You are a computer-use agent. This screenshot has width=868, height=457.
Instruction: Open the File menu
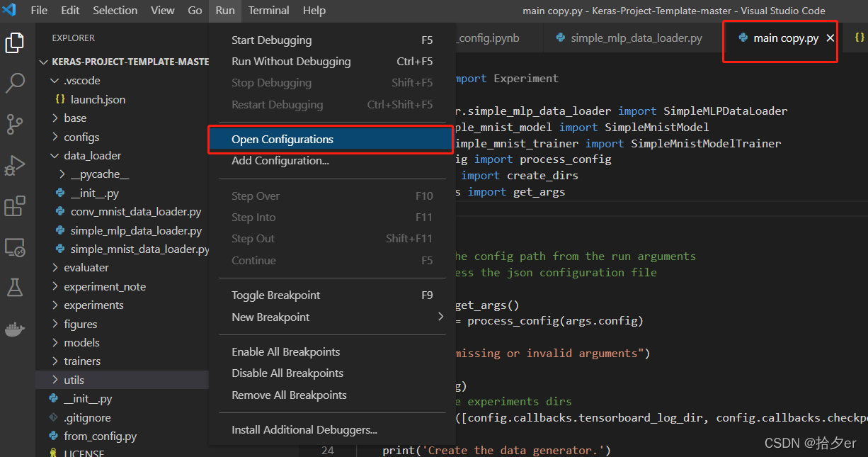pos(40,10)
